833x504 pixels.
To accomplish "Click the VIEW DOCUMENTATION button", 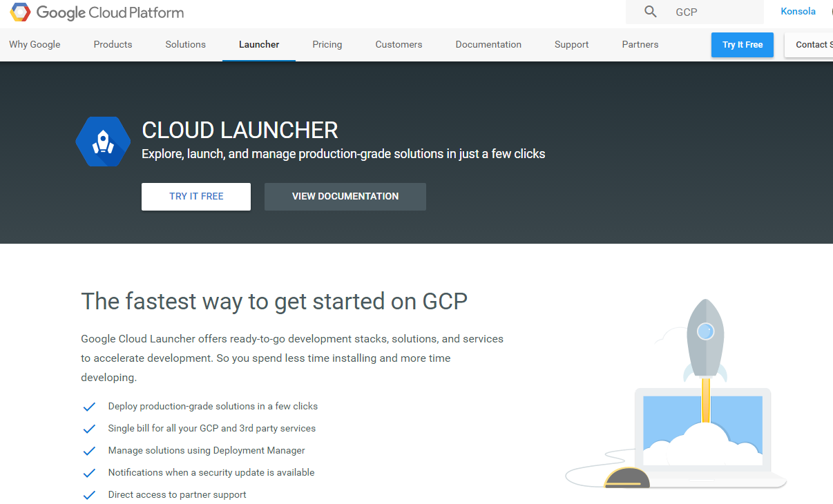I will 345,196.
